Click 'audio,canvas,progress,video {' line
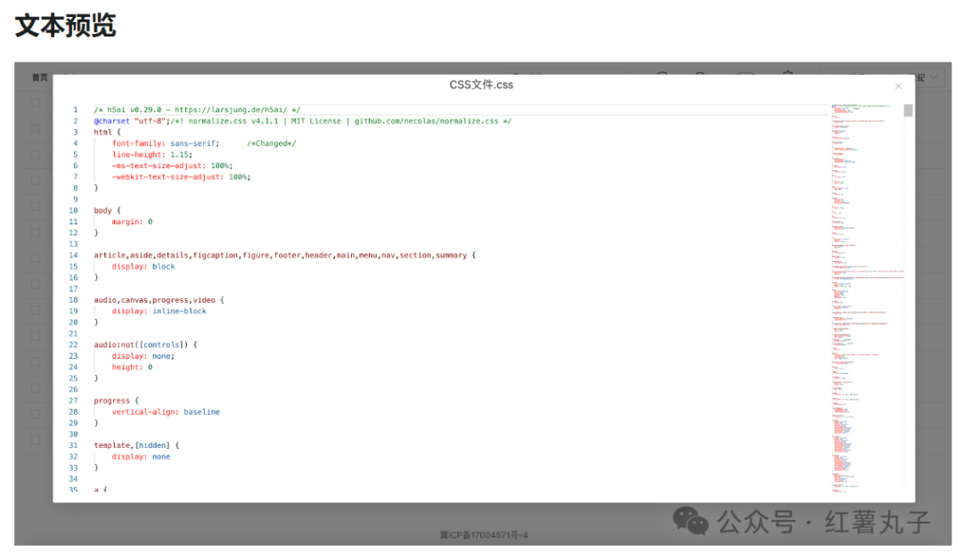Screen dimensions: 962x560 [159, 300]
